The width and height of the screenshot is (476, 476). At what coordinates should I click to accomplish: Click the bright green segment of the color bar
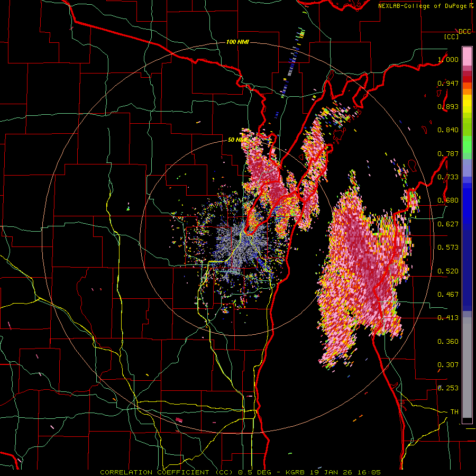coord(467,145)
